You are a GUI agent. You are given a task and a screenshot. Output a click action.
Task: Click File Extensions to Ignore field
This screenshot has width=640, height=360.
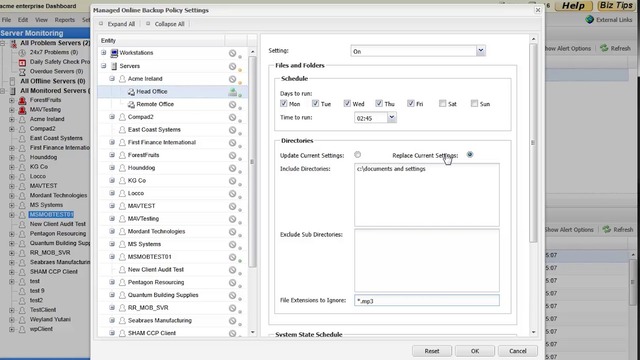tap(427, 300)
